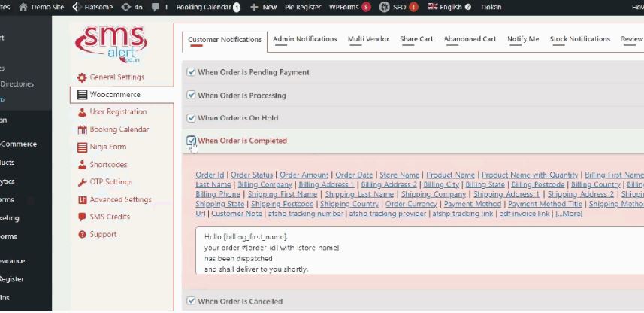Viewport: 644px width, 313px height.
Task: Click the UK flag language icon
Action: pos(433,7)
